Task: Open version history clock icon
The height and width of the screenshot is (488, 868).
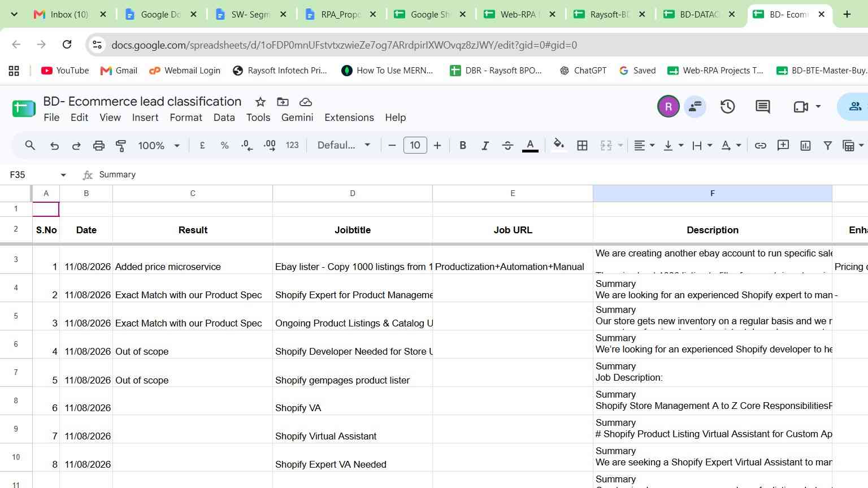Action: [727, 106]
